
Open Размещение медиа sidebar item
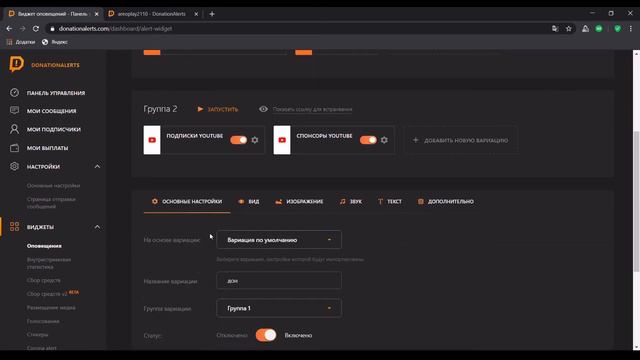tap(51, 307)
